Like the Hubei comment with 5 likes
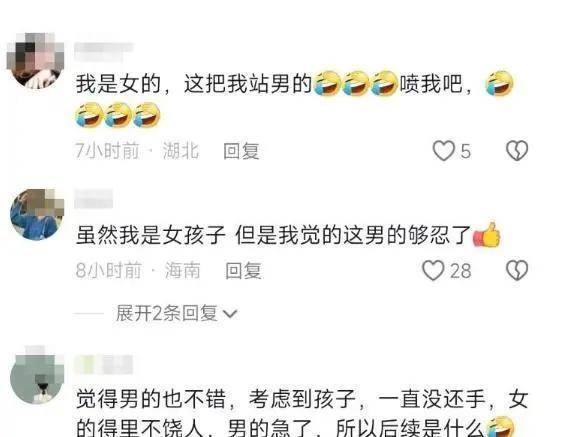Image resolution: width=561 pixels, height=437 pixels. pos(444,151)
